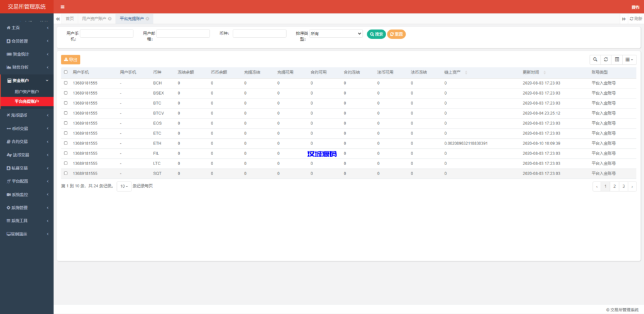Click the orange 导出 export button
Viewport: 644px width, 314px height.
[70, 60]
